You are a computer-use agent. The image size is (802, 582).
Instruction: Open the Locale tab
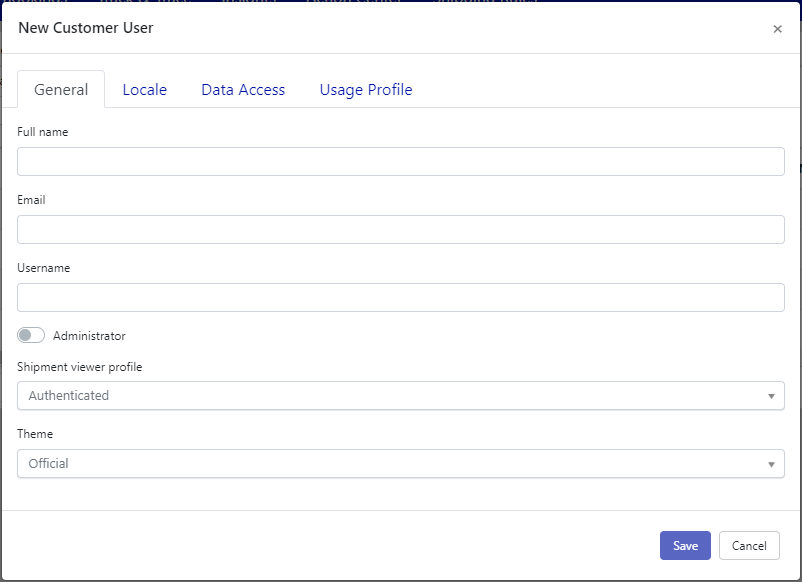click(x=144, y=89)
